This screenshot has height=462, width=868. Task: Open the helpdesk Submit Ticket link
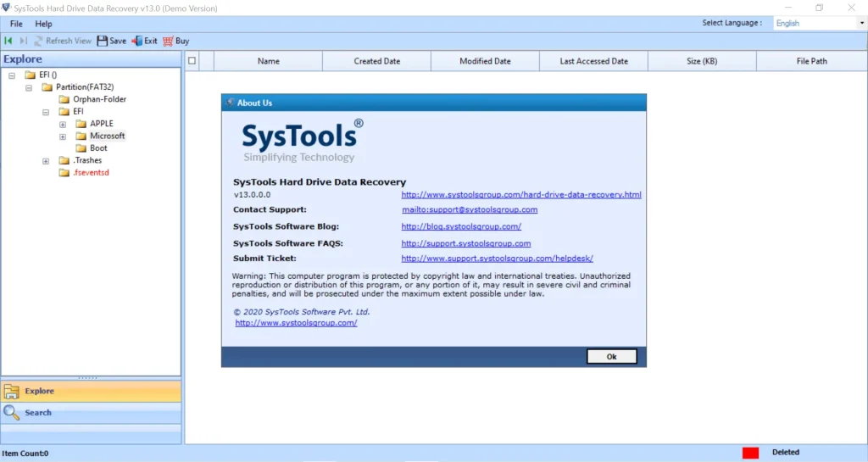(497, 259)
